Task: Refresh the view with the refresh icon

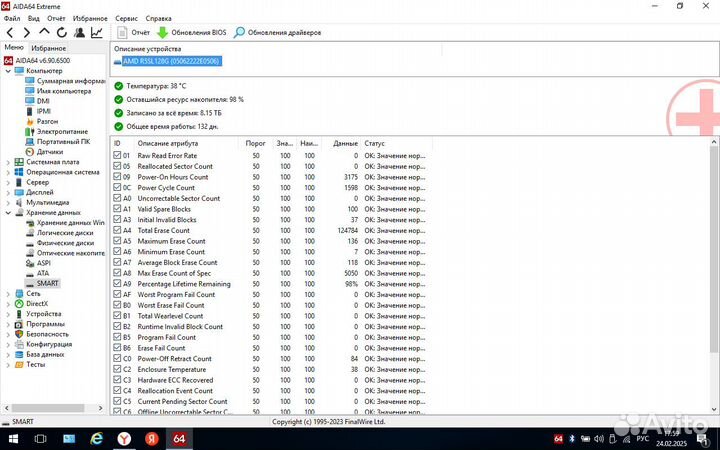Action: [x=62, y=33]
